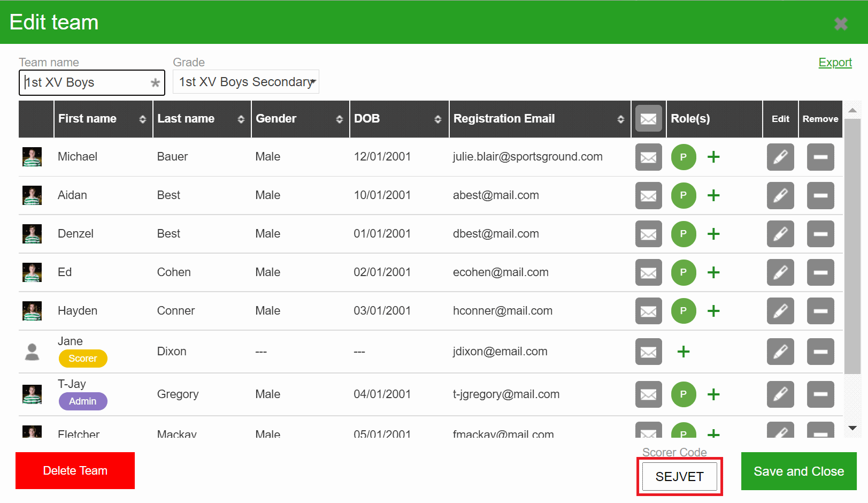Email Jane Dixon using the envelope icon
Viewport: 868px width, 503px height.
pyautogui.click(x=648, y=352)
